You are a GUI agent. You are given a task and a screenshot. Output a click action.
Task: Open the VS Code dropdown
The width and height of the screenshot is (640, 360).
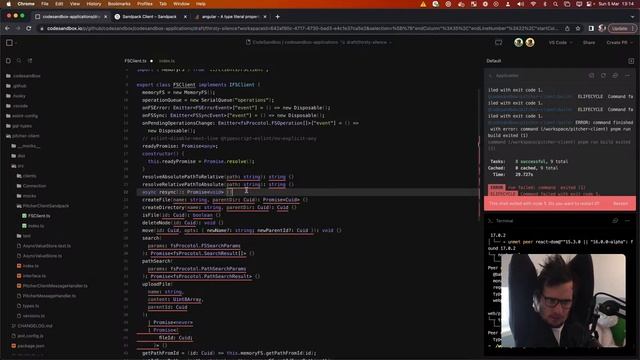tap(560, 42)
